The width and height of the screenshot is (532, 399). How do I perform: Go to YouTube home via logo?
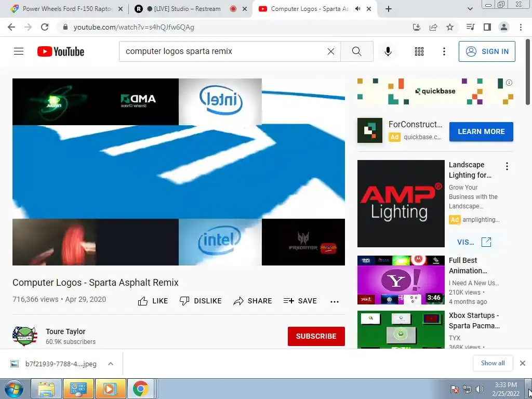click(x=61, y=51)
